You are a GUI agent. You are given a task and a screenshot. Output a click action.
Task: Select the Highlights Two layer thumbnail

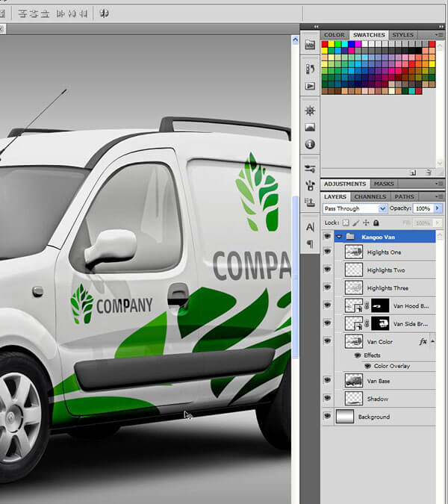[354, 270]
